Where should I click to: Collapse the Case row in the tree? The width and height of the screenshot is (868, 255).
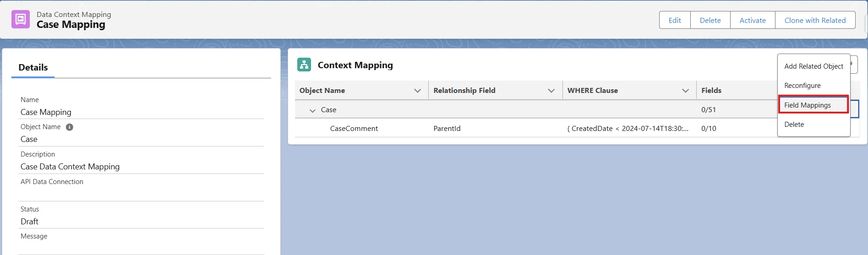pyautogui.click(x=312, y=110)
